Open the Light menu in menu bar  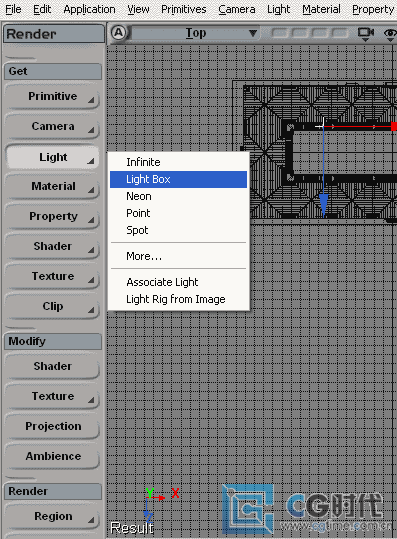pyautogui.click(x=279, y=9)
